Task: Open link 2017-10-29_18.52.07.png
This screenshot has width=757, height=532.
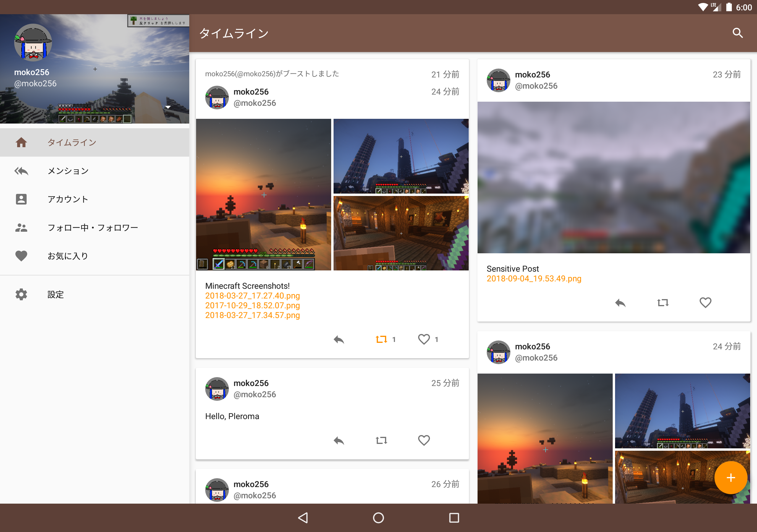Action: (x=252, y=306)
